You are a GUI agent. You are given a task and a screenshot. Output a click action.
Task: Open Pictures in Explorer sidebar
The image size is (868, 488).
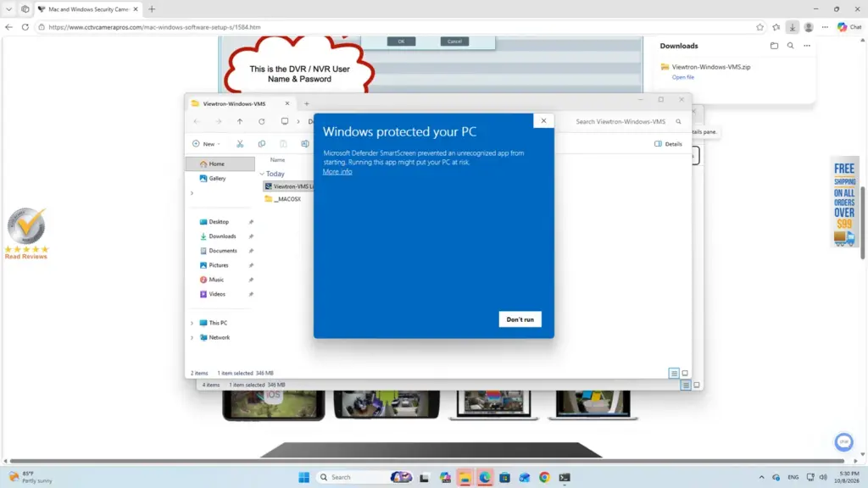tap(220, 265)
